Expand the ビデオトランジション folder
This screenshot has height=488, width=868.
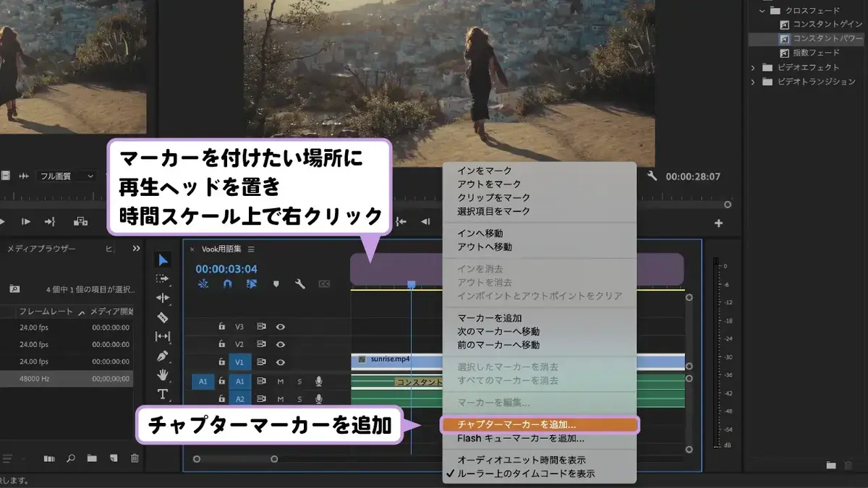click(x=753, y=82)
